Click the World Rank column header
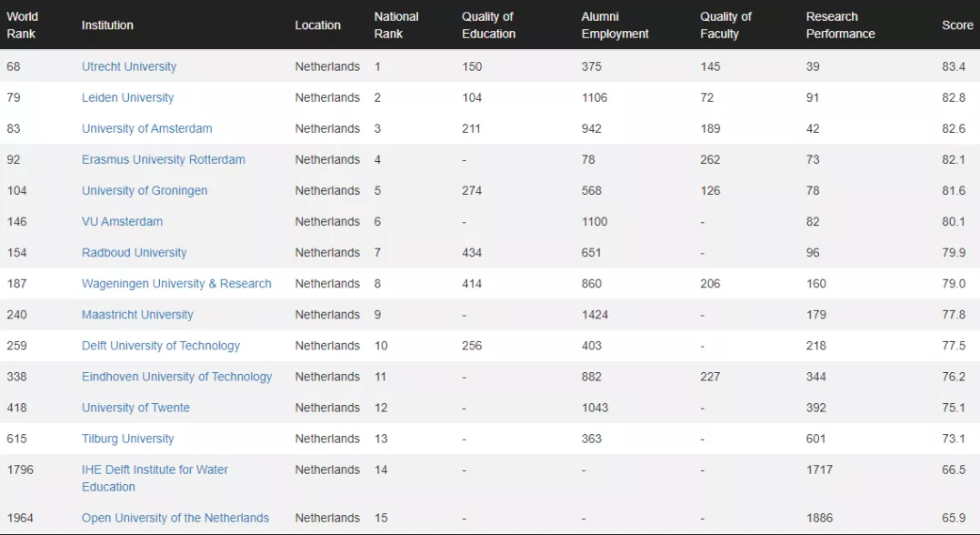 click(x=23, y=25)
